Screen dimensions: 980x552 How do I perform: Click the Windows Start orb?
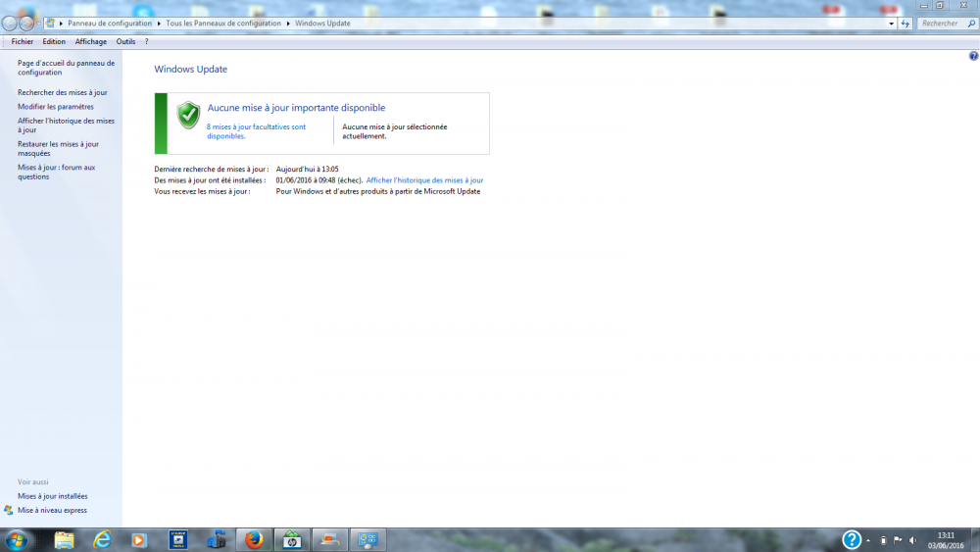(x=17, y=539)
